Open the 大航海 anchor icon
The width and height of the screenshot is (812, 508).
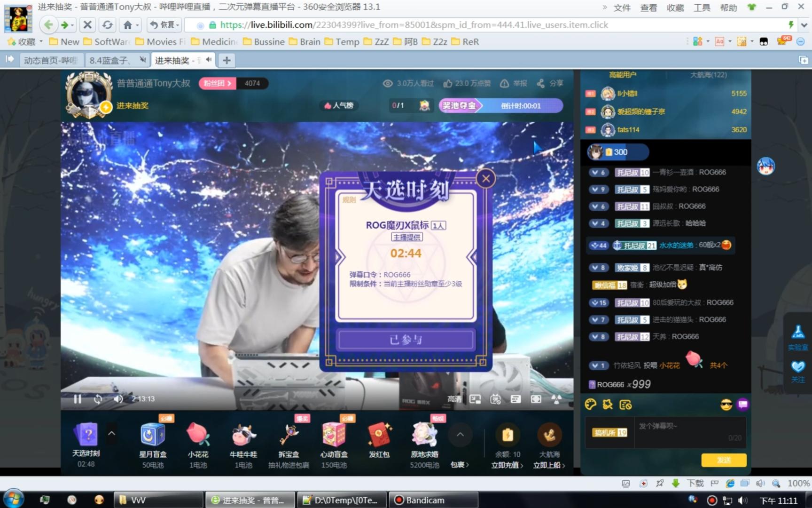point(549,435)
